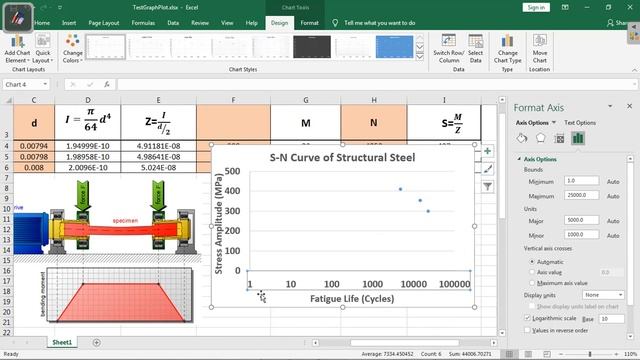Select Axis Options bar chart icon
The width and height of the screenshot is (640, 360).
578,138
